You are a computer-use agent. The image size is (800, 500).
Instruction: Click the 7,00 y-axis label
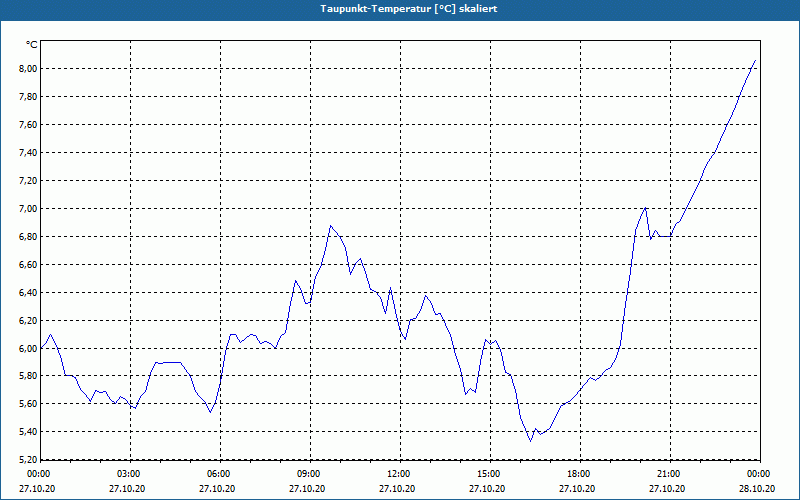click(x=29, y=209)
